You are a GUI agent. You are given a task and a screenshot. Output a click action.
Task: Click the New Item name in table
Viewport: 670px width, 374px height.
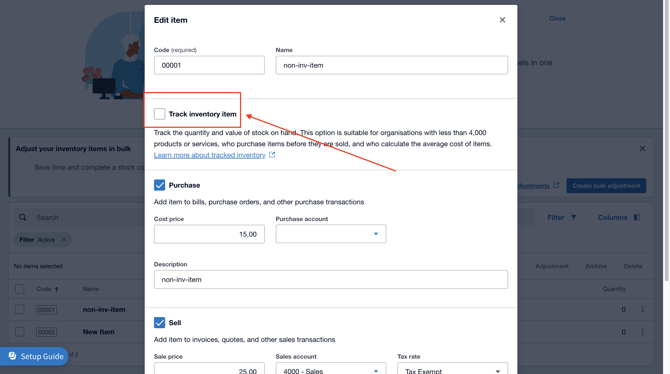(98, 332)
